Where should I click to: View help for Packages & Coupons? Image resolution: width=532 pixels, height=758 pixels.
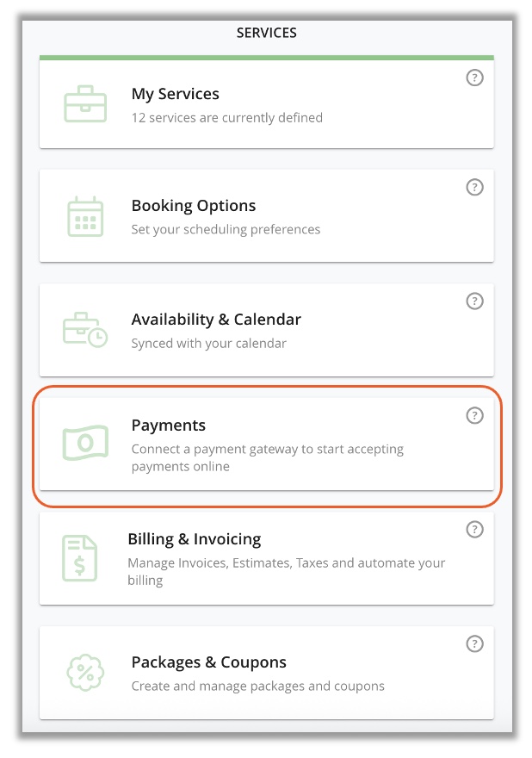pos(474,644)
